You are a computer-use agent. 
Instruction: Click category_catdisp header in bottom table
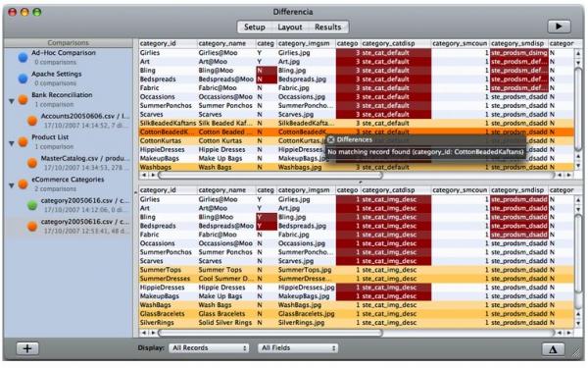[395, 190]
